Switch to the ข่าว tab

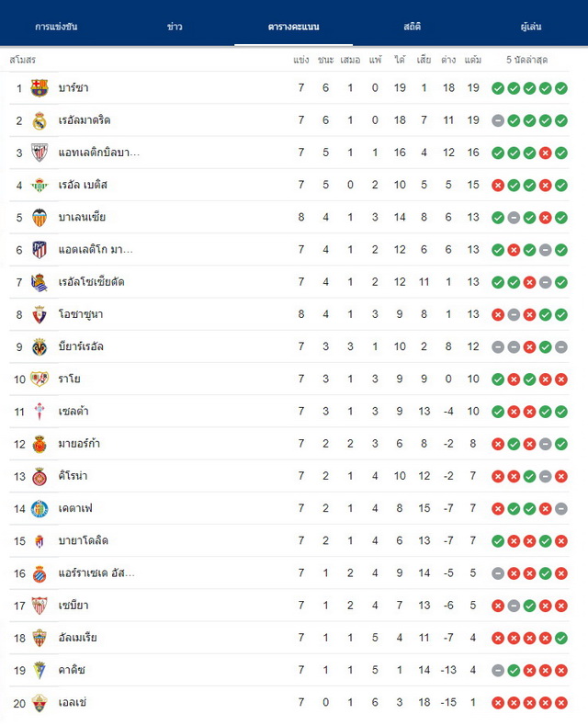[175, 27]
